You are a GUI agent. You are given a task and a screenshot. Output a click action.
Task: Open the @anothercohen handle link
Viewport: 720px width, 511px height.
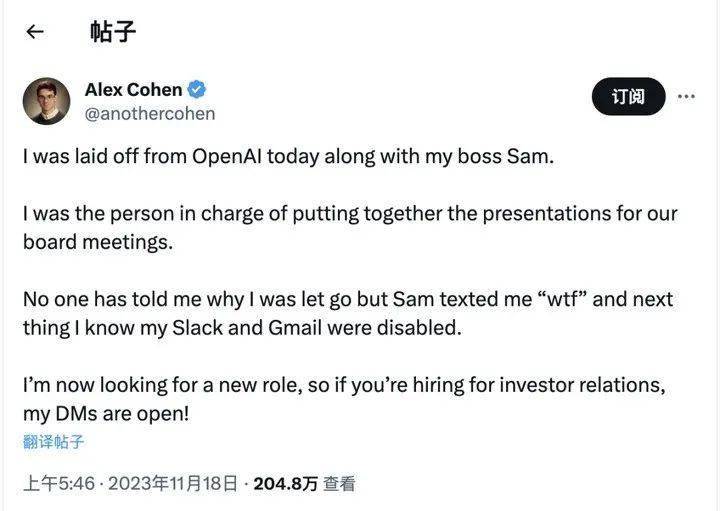click(149, 113)
